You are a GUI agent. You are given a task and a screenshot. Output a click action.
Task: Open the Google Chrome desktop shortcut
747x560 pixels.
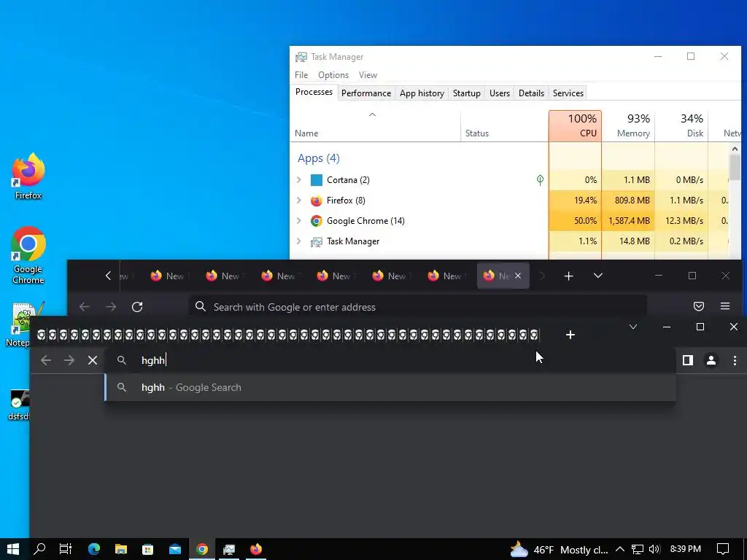point(28,255)
